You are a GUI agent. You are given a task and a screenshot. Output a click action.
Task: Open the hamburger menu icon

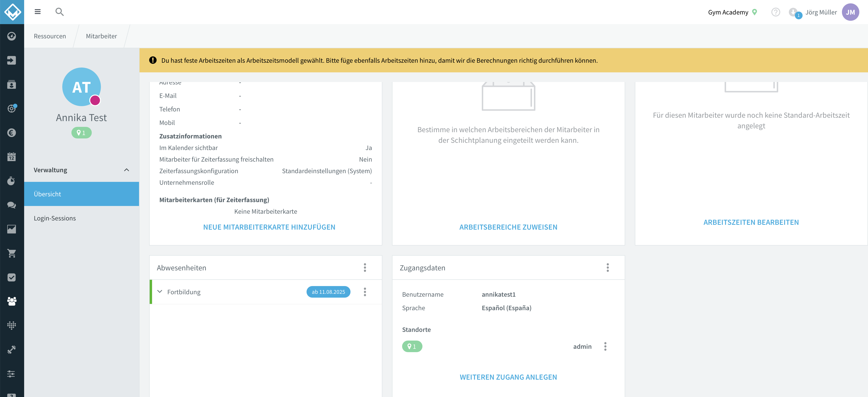point(37,12)
